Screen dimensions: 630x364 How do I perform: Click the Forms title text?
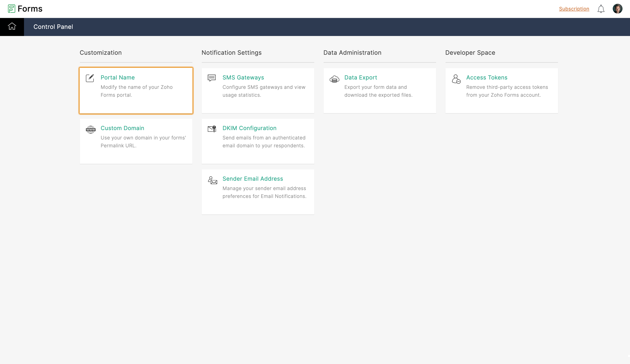coord(30,9)
